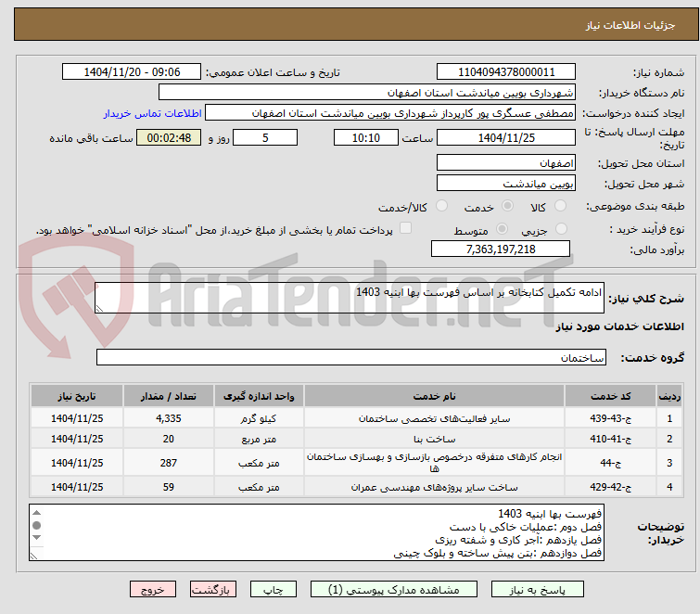
Task: Click the delivery province field اصفهان
Action: 506,162
